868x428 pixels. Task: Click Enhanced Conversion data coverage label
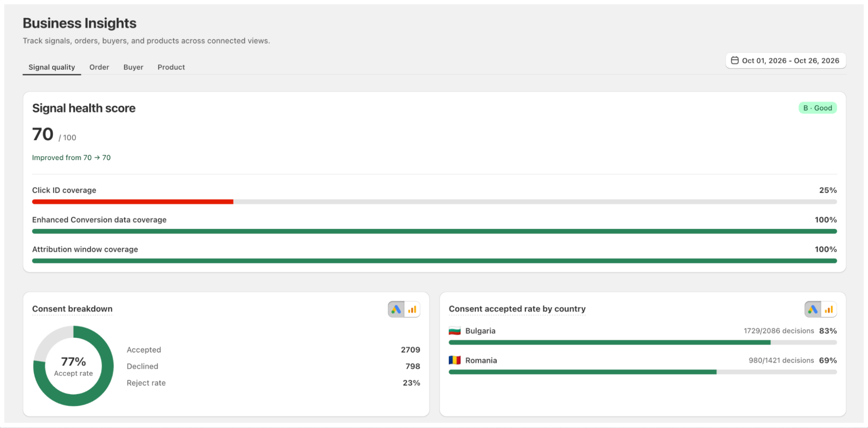99,220
